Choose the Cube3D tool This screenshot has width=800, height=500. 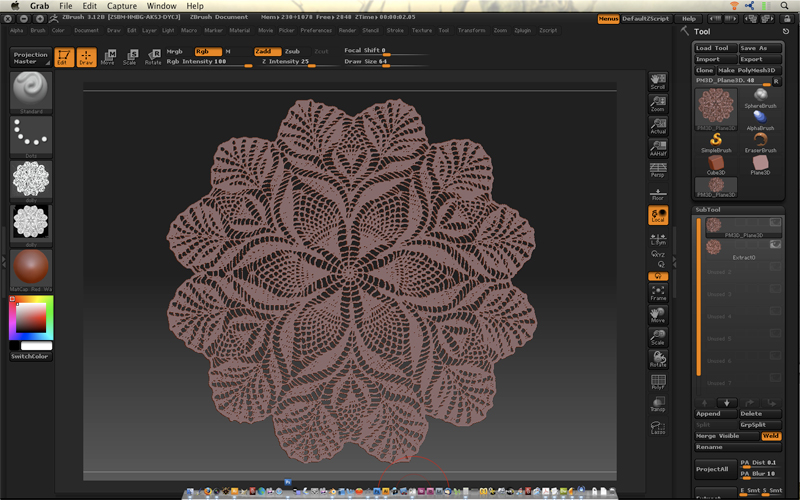tap(715, 164)
